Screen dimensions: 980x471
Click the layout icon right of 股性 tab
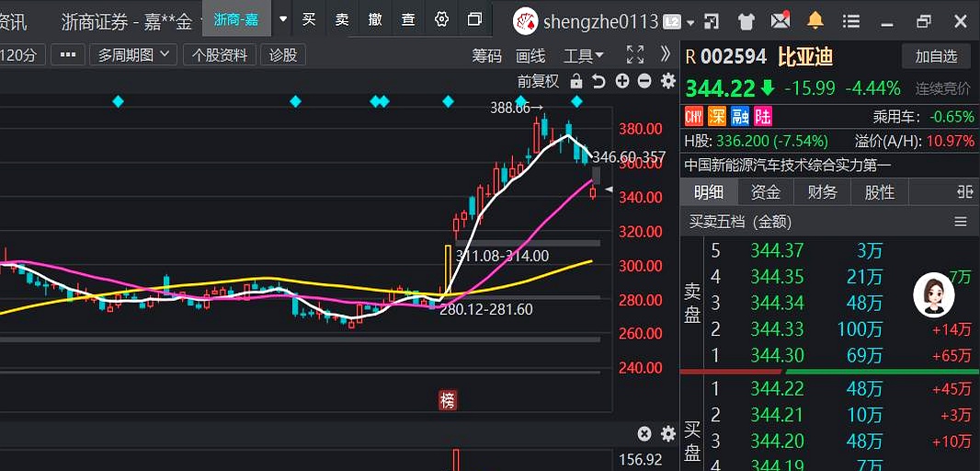coord(965,192)
